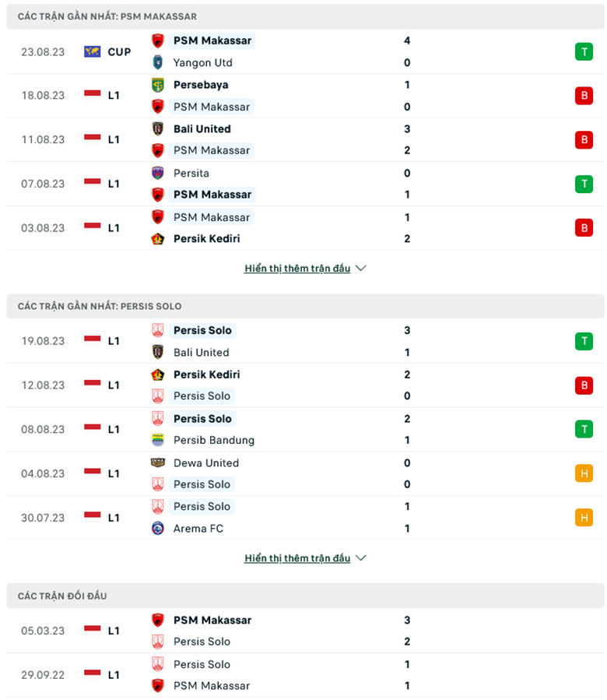Screen dimensions: 607x700
Task: Click the Bali United crest in 11.08.23 match
Action: (158, 129)
